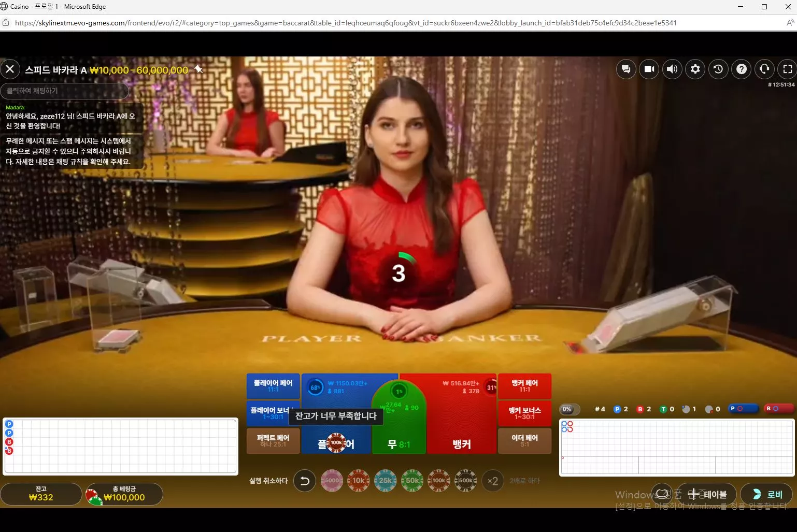Show Banker next-hand road prediction

coord(779,409)
